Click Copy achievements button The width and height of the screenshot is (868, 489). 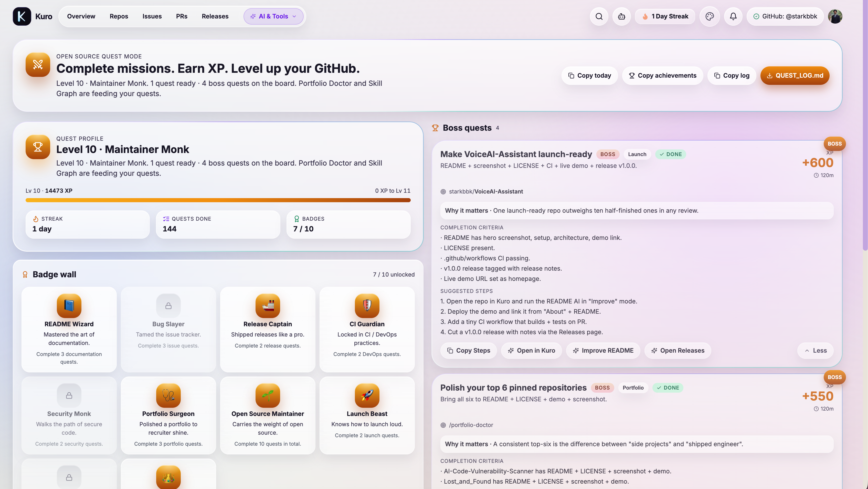[x=662, y=76]
